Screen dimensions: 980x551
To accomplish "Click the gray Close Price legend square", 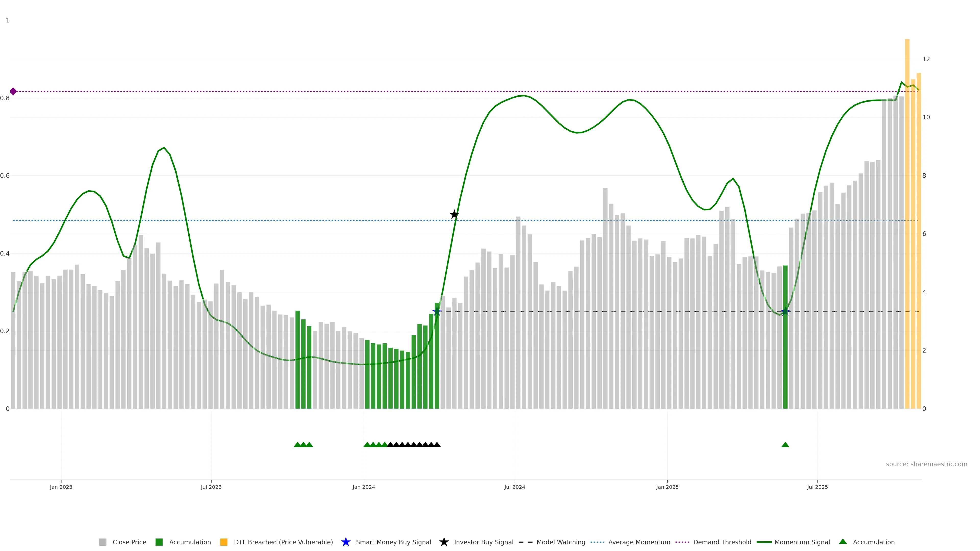I will pos(102,542).
